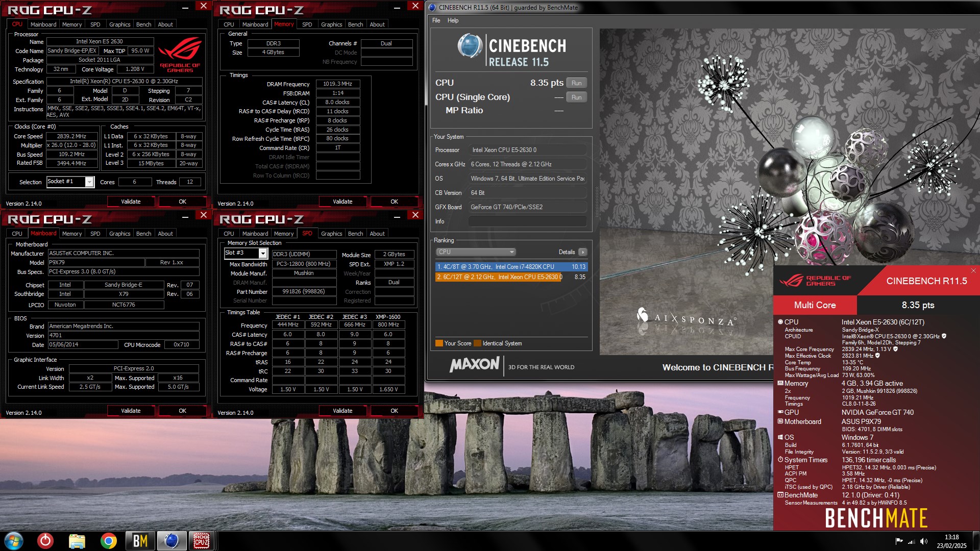Click the DRAM Frequency value 1019.3 MHz
This screenshot has width=980, height=551.
337,84
